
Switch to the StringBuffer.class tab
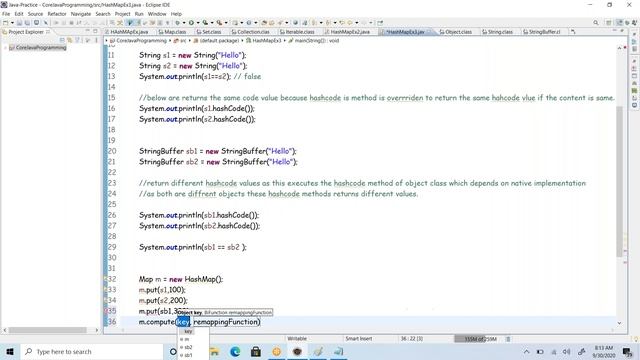[x=542, y=31]
